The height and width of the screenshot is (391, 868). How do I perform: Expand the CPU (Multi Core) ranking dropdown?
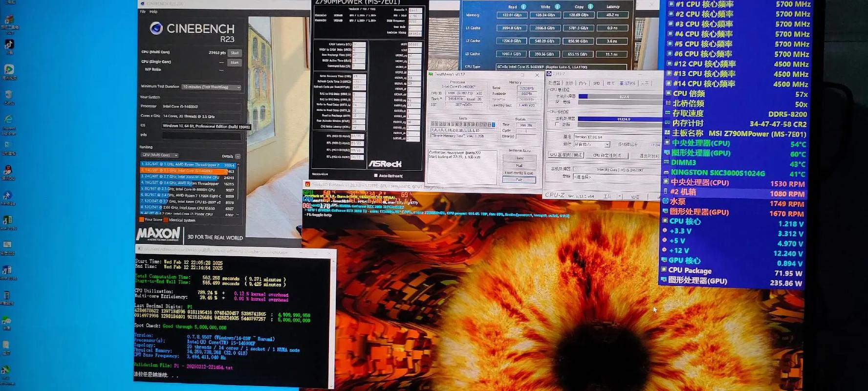click(159, 155)
